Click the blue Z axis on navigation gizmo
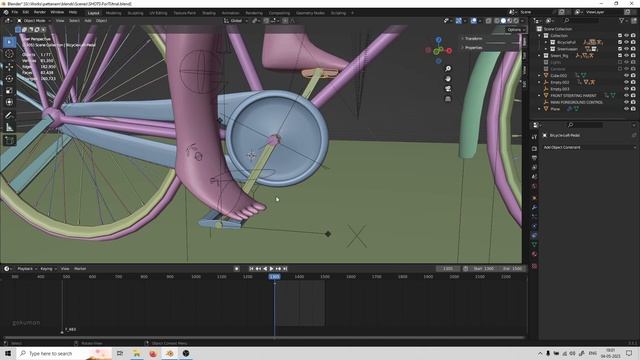The height and width of the screenshot is (360, 640). (x=438, y=40)
